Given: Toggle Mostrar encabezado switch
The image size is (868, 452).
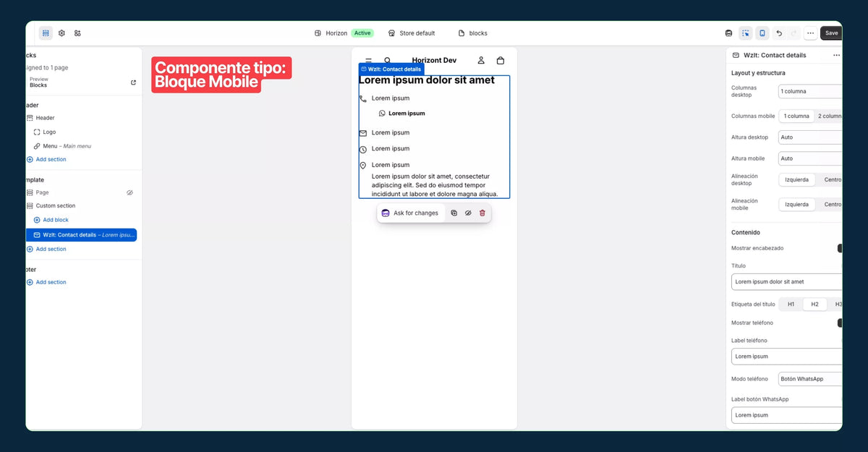Looking at the screenshot, I should tap(840, 248).
